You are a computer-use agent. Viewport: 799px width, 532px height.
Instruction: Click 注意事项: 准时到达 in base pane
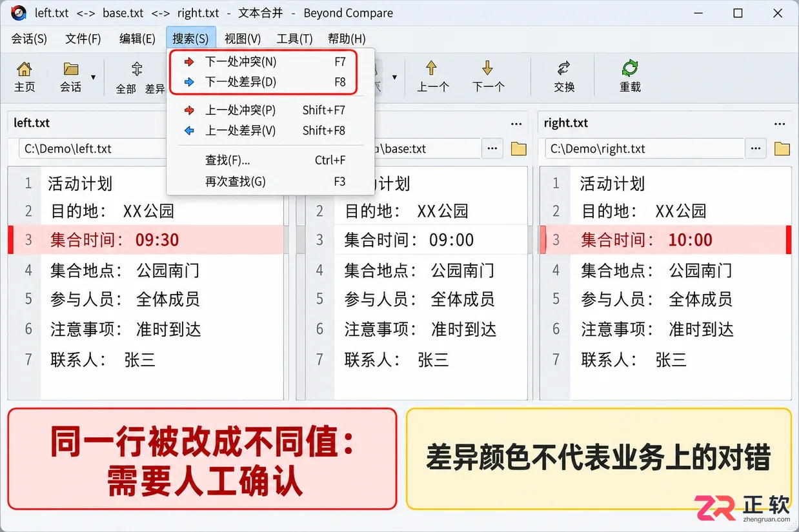point(420,330)
